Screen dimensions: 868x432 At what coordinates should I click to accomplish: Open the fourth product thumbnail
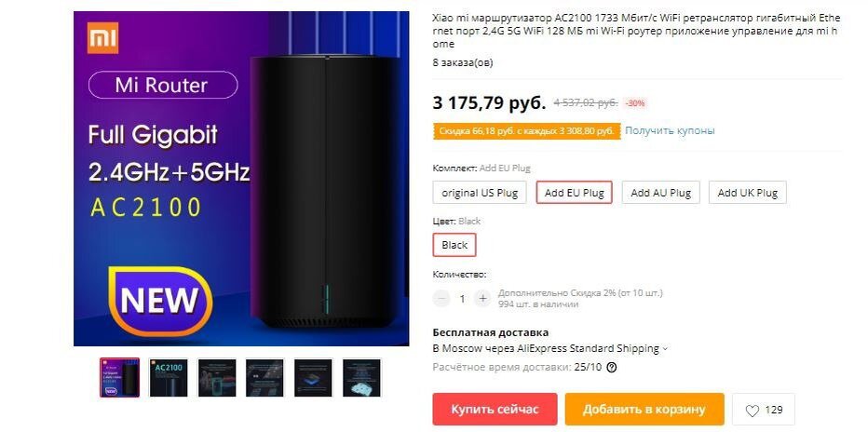[264, 377]
